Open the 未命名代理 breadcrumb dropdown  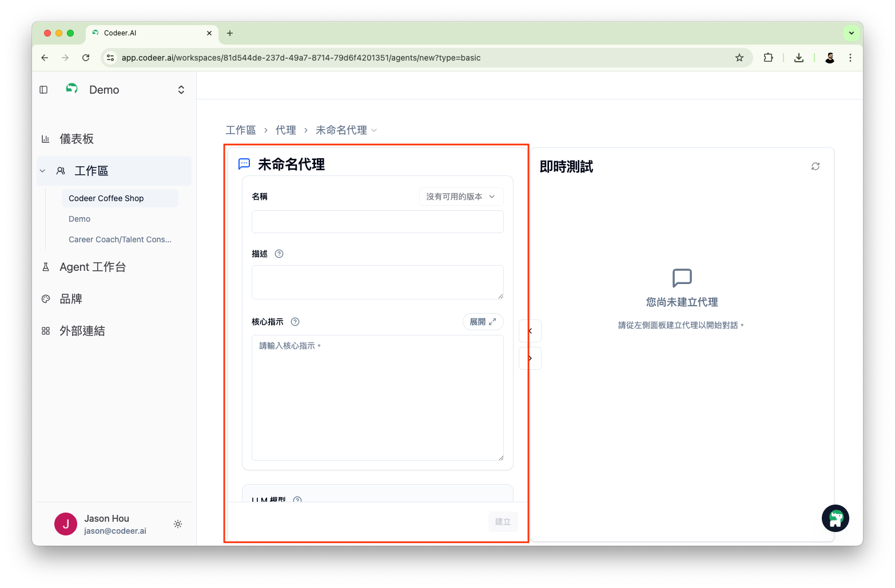coord(375,130)
